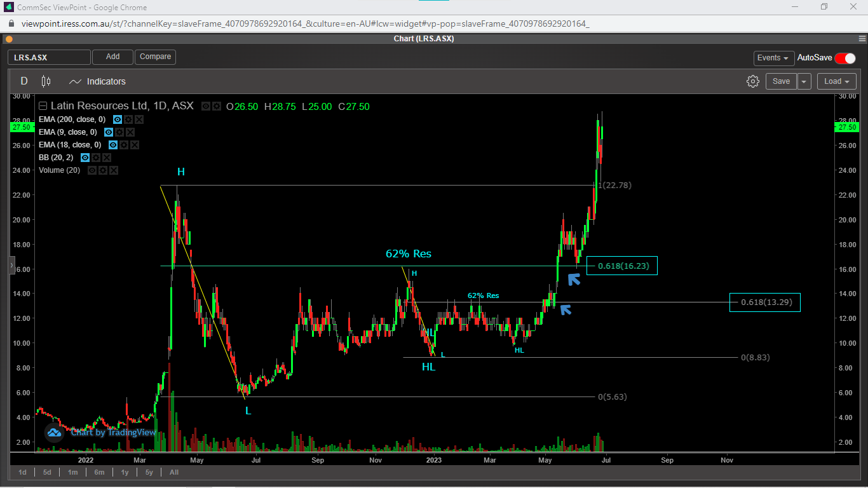Viewport: 868px width, 488px height.
Task: Save the chart layout
Action: click(781, 81)
